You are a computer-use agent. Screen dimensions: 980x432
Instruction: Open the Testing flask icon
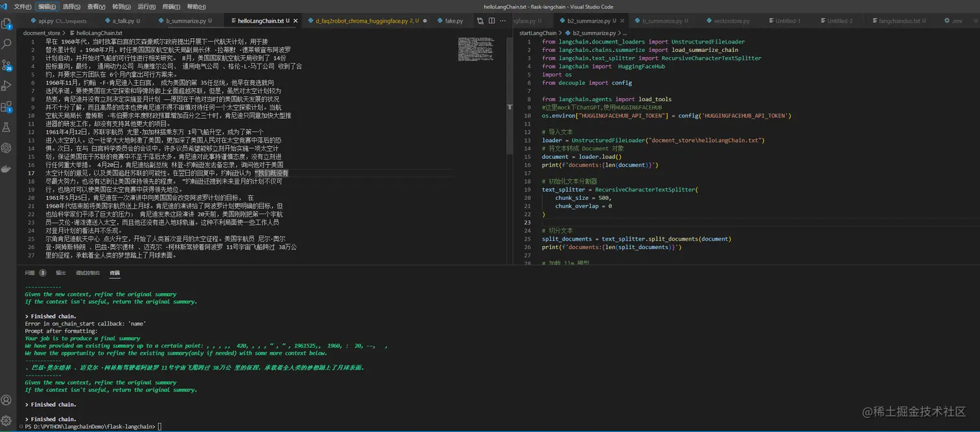pos(7,127)
